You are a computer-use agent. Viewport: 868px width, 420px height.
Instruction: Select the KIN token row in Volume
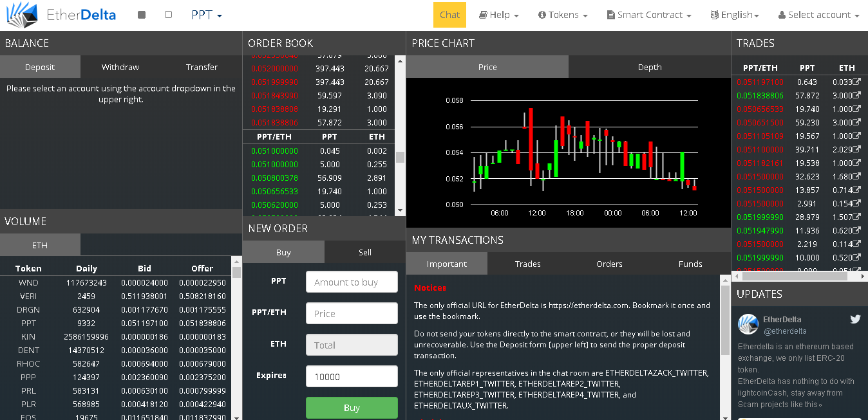point(115,336)
